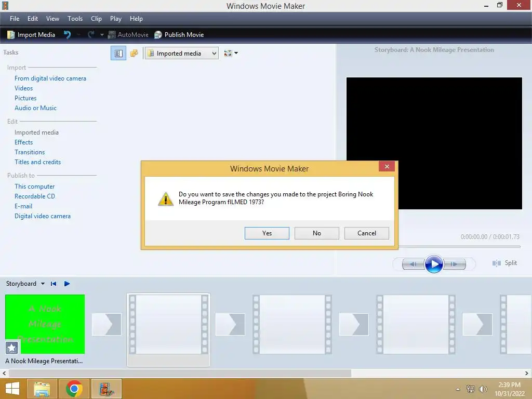
Task: Publish to This computer link
Action: 35,187
